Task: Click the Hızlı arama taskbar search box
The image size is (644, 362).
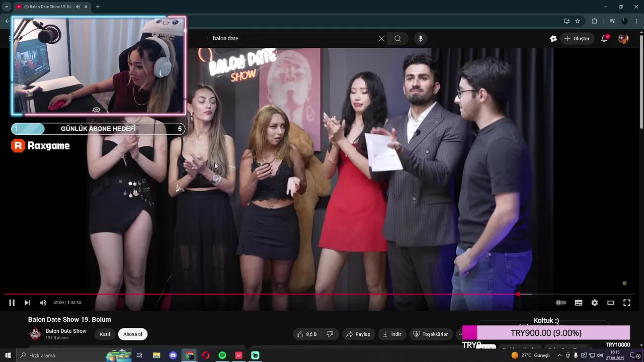Action: pyautogui.click(x=74, y=355)
